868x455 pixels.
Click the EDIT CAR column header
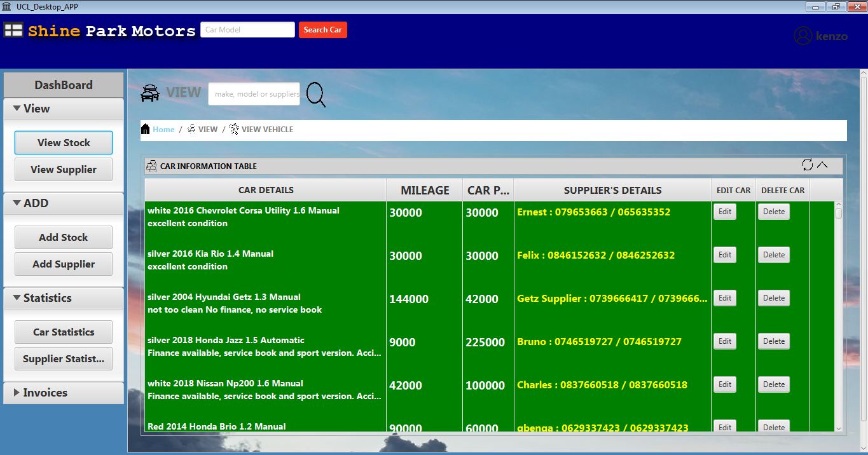pos(733,190)
